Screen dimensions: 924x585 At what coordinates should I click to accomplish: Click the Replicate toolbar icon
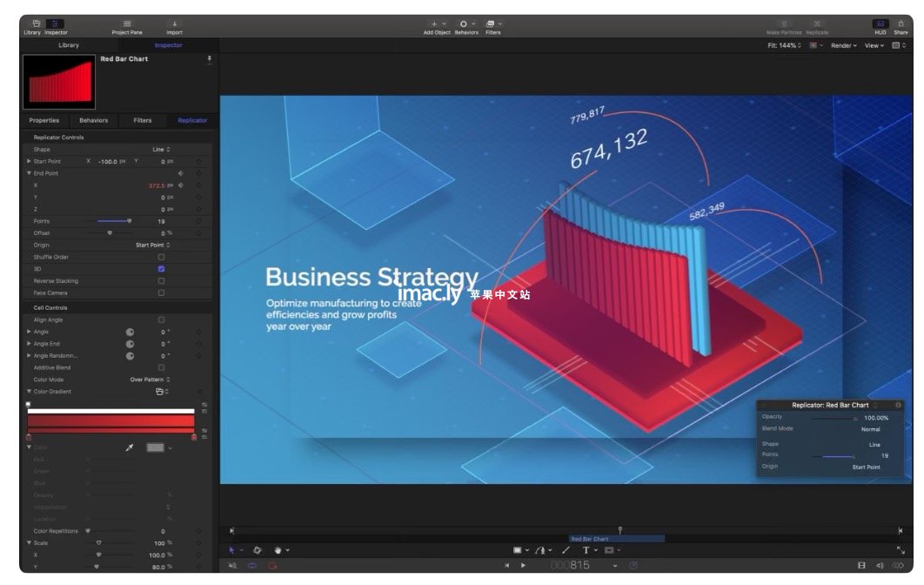pos(817,24)
